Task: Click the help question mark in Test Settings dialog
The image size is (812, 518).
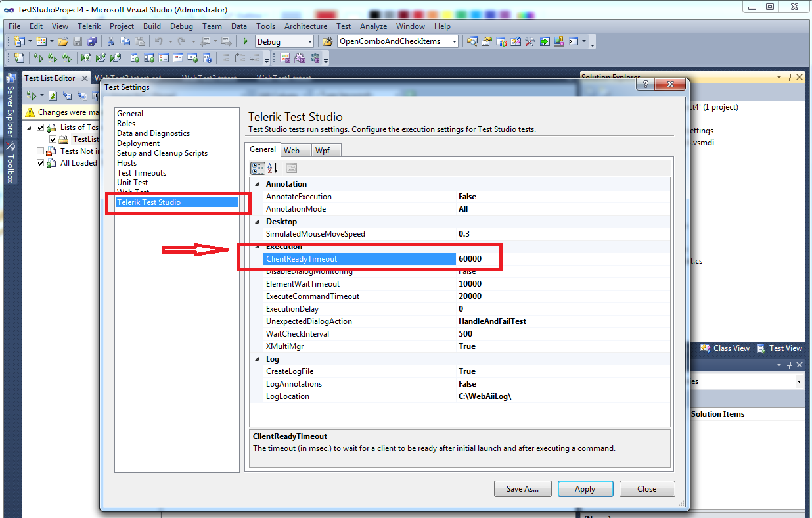Action: pos(646,84)
